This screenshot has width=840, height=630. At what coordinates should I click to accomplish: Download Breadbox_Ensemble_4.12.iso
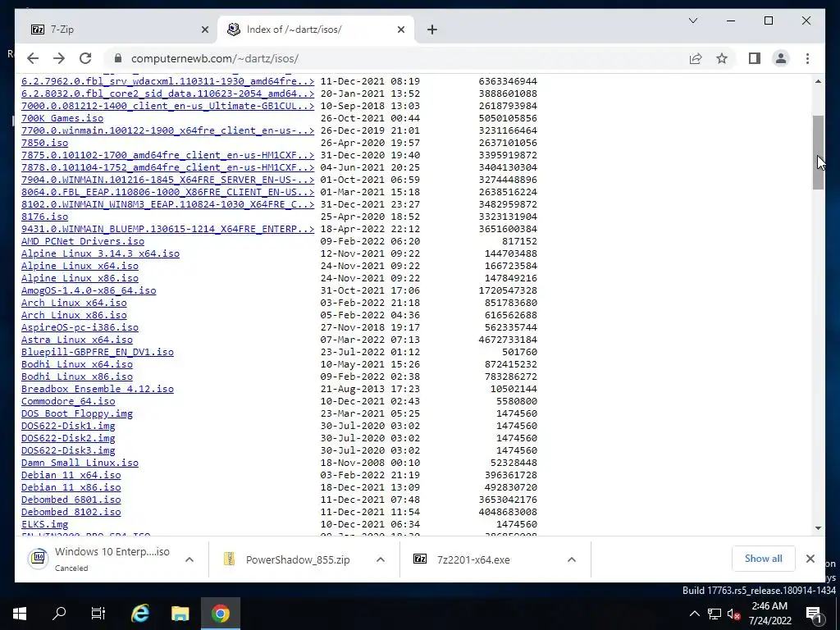(x=98, y=389)
